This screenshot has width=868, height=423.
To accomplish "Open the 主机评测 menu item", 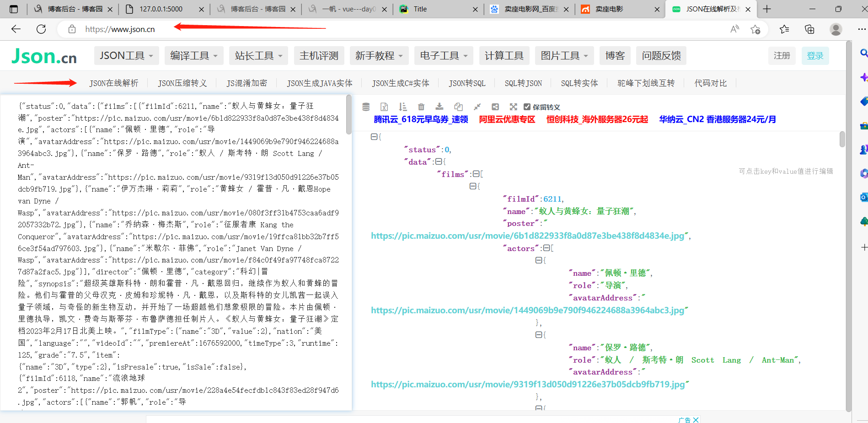I will pos(319,56).
